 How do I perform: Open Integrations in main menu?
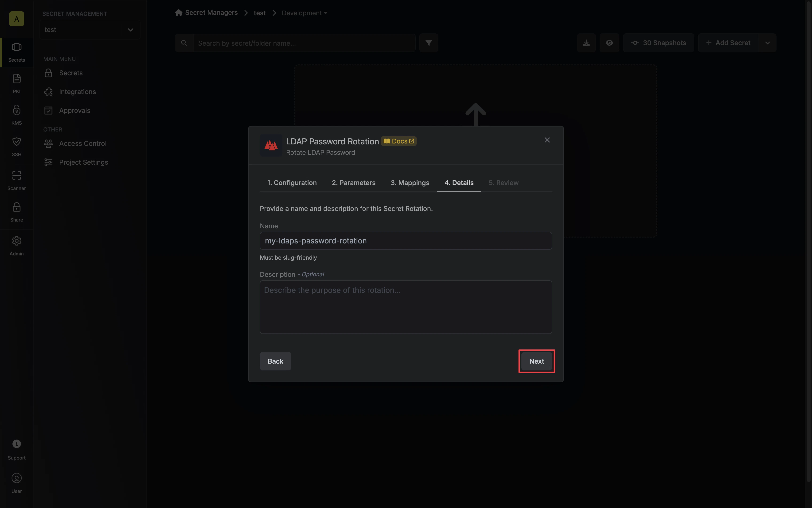click(77, 92)
